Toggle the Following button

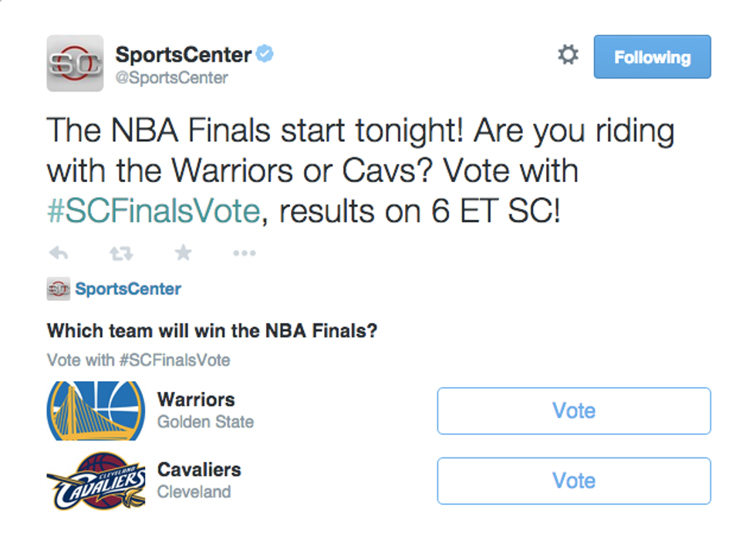coord(652,57)
